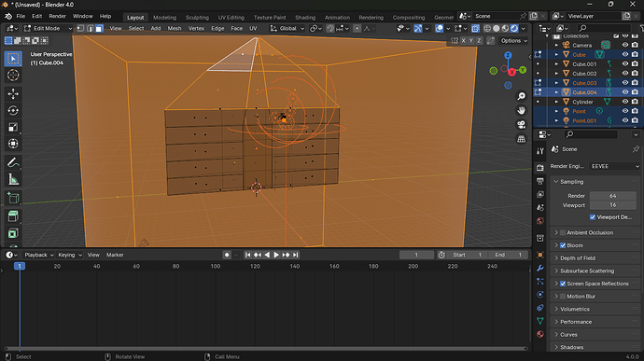Switch to vertex select mode
644x361 pixels.
[x=80, y=28]
